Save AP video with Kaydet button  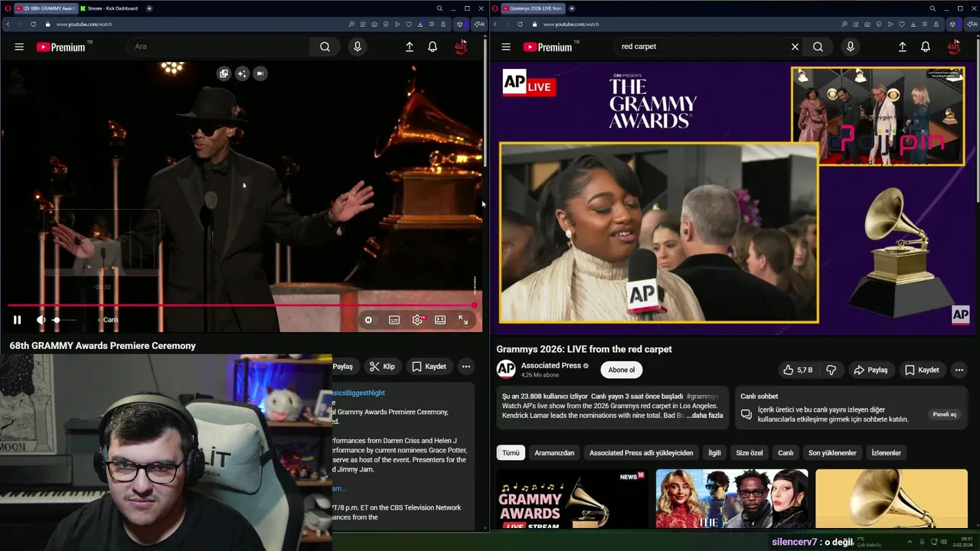point(922,370)
